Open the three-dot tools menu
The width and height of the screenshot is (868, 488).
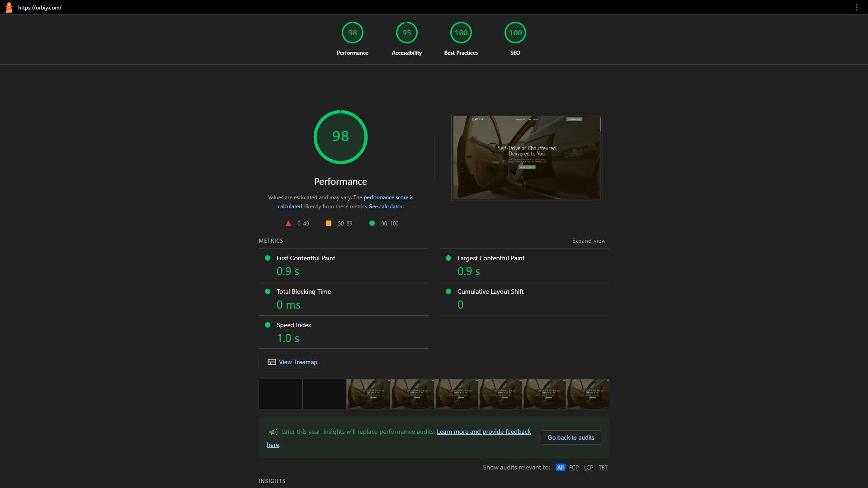[856, 7]
